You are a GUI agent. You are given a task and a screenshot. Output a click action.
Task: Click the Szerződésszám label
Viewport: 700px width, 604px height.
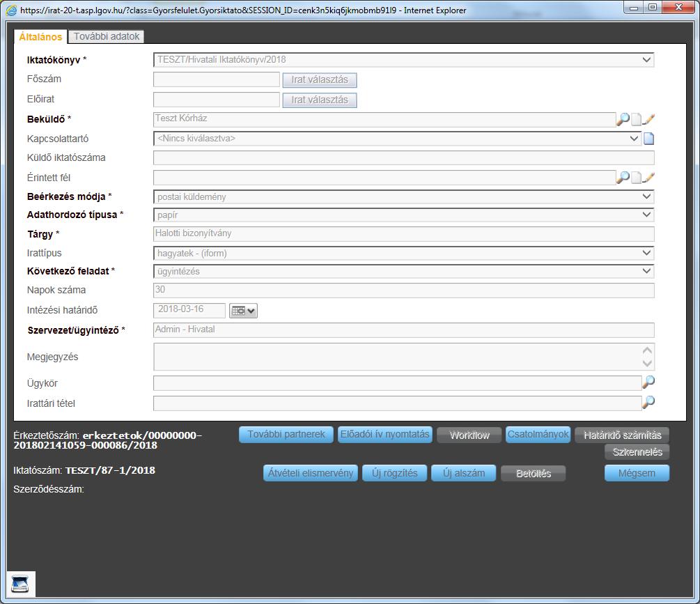tap(49, 489)
